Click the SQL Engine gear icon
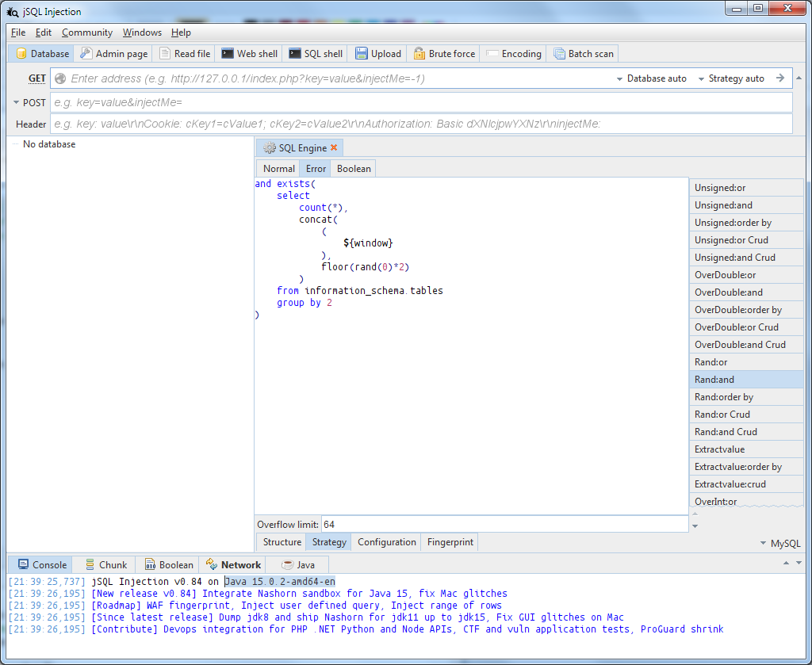 click(270, 148)
